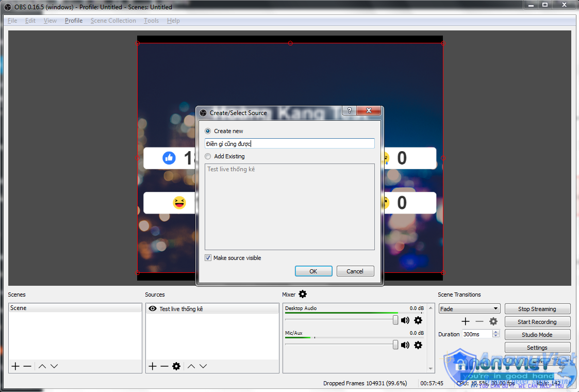The height and width of the screenshot is (392, 579).
Task: Click the new source name text field
Action: coord(290,144)
